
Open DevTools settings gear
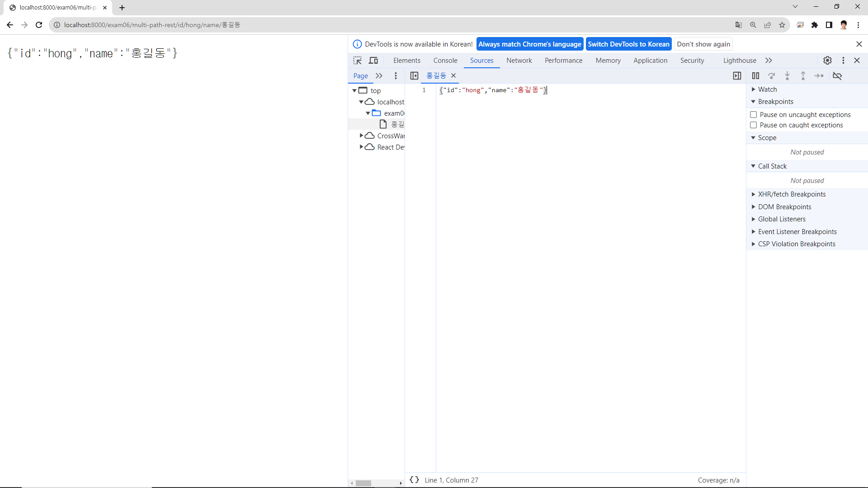pyautogui.click(x=827, y=61)
